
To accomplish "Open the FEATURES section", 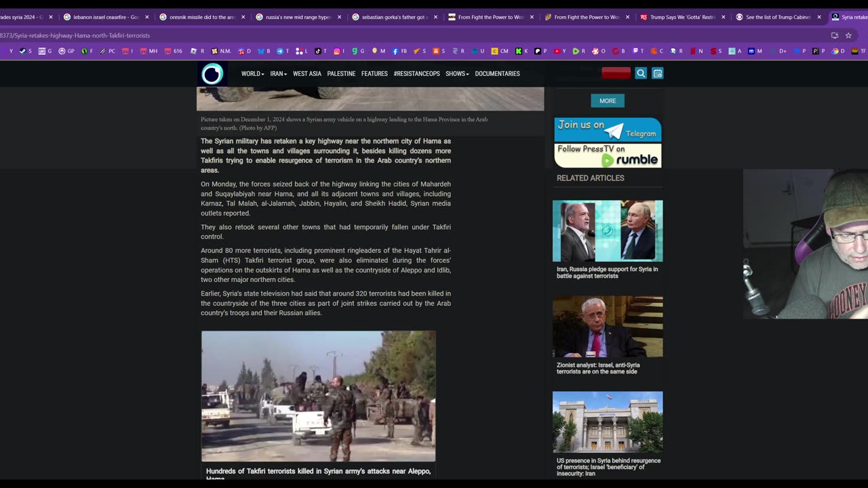I will click(374, 73).
